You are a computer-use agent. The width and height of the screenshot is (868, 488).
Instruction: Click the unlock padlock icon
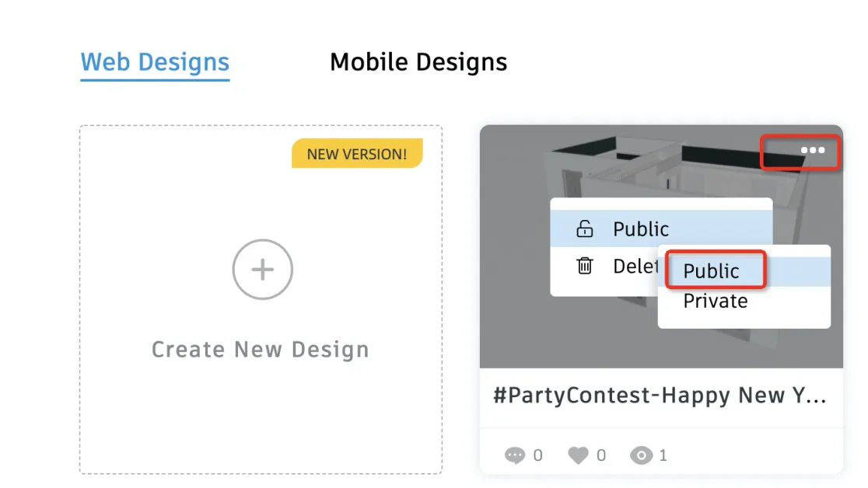click(584, 229)
